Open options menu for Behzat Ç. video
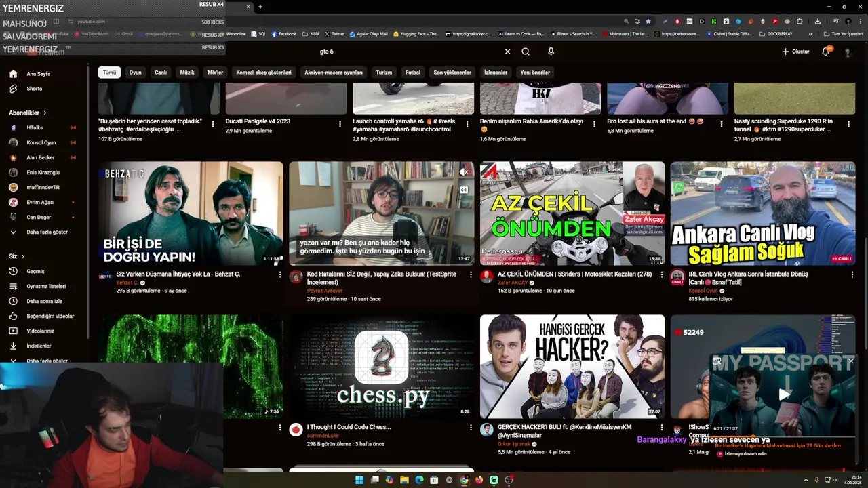868x488 pixels. click(280, 275)
